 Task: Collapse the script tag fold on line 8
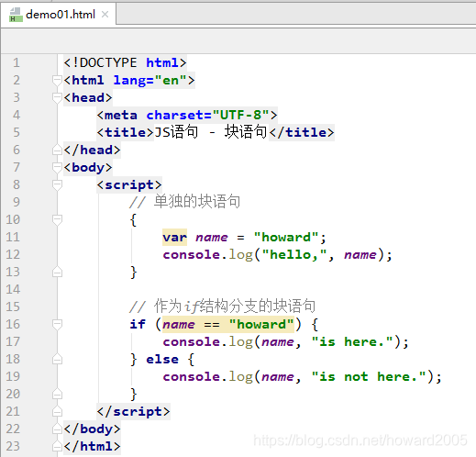(x=57, y=184)
